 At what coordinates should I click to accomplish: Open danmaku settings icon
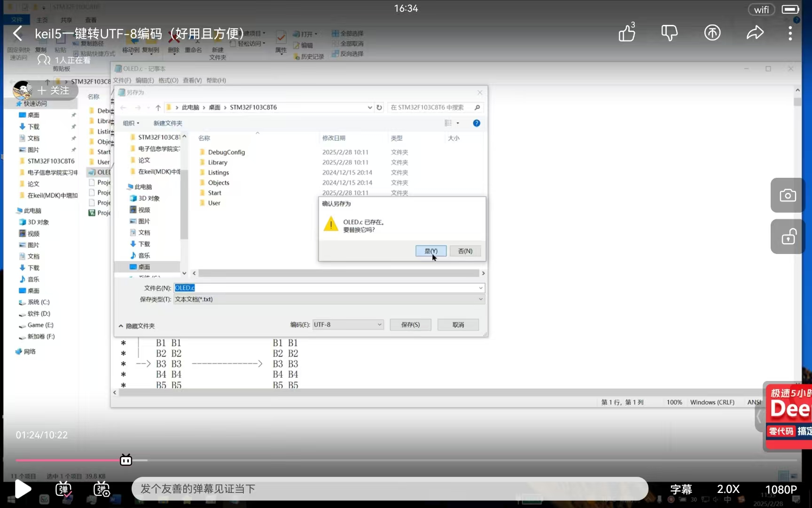click(101, 489)
